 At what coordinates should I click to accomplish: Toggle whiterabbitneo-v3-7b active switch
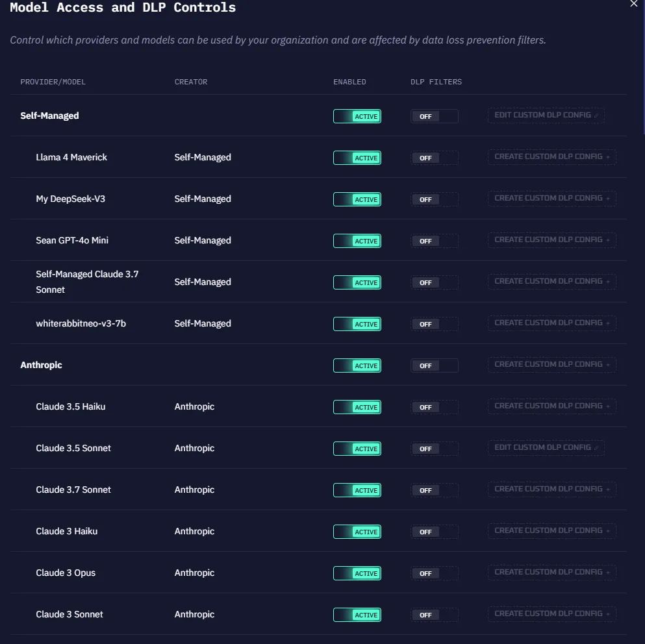[x=357, y=324]
